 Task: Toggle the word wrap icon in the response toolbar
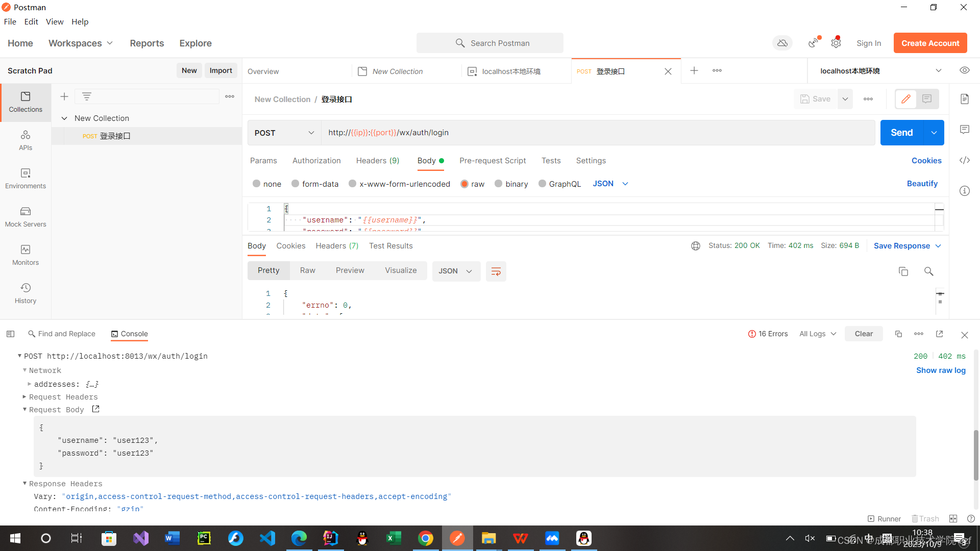click(x=496, y=271)
